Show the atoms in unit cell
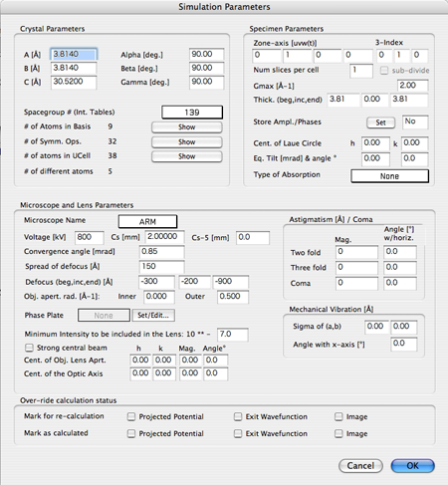This screenshot has width=448, height=485. coord(187,156)
